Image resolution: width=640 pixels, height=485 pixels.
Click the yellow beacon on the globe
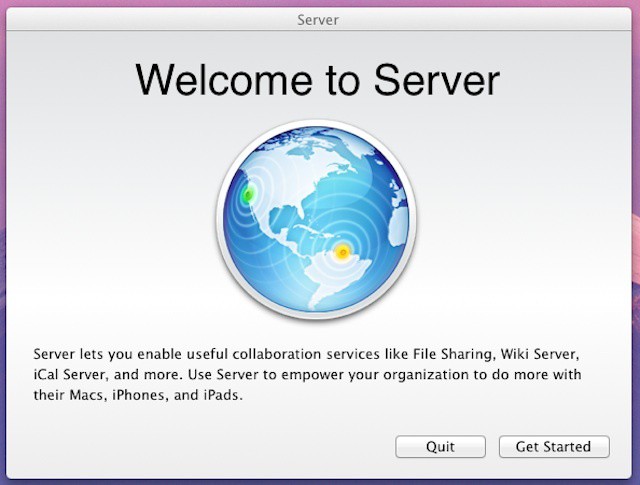point(343,252)
